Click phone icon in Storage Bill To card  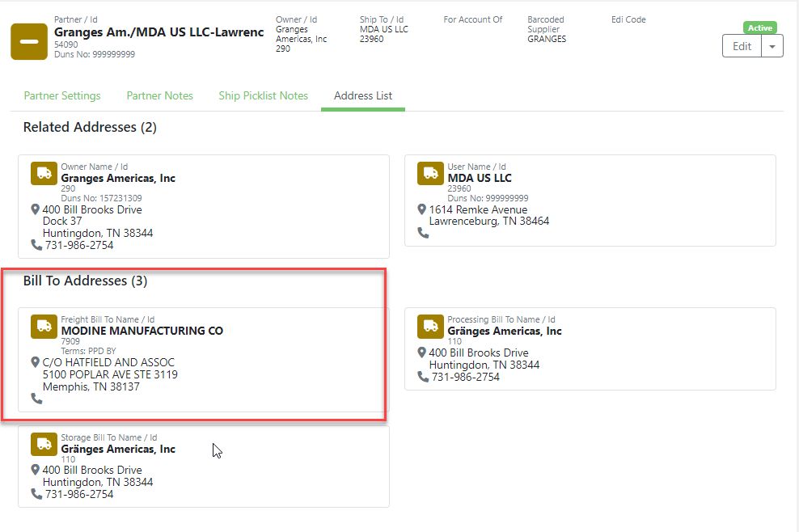coord(36,494)
